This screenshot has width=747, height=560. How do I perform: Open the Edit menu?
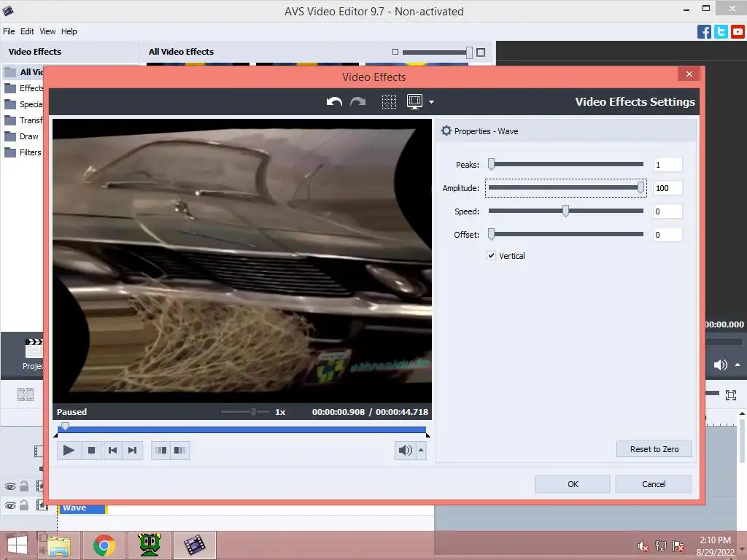[x=27, y=31]
